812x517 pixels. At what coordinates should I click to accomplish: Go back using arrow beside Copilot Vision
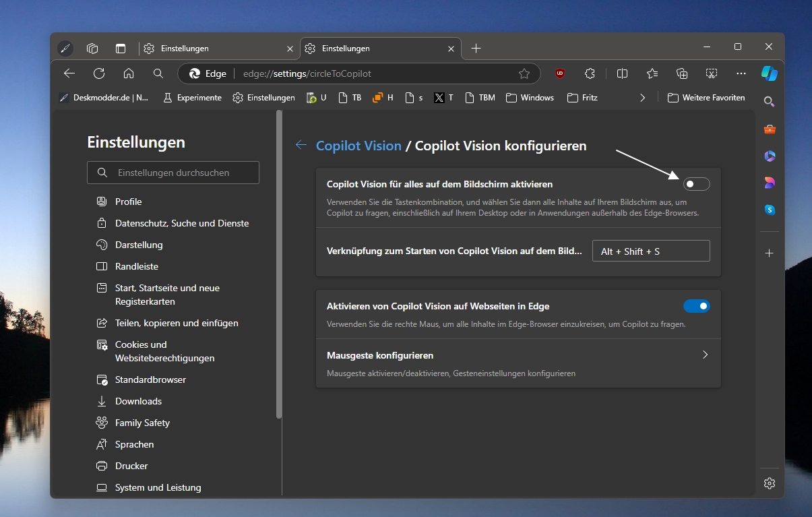[301, 145]
